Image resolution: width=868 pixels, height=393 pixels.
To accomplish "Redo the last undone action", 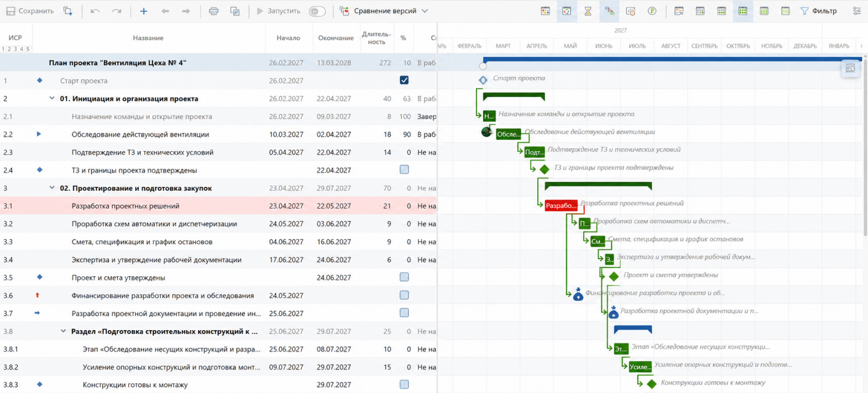I will click(x=116, y=11).
